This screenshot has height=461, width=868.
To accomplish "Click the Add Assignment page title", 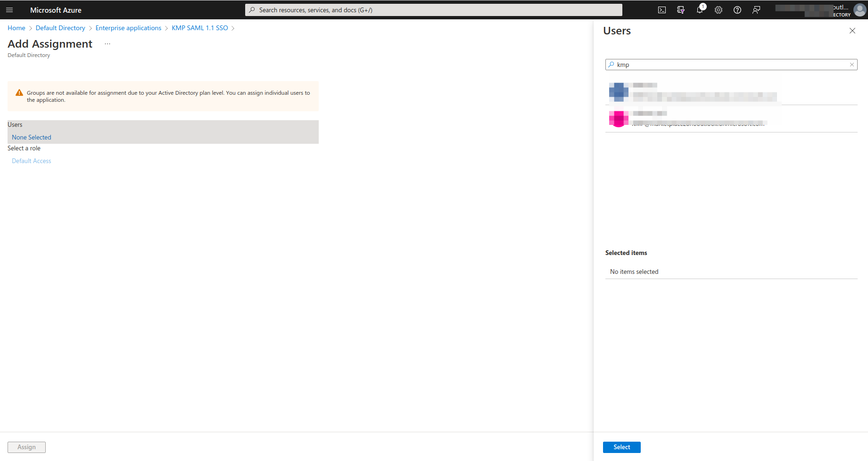I will point(50,44).
